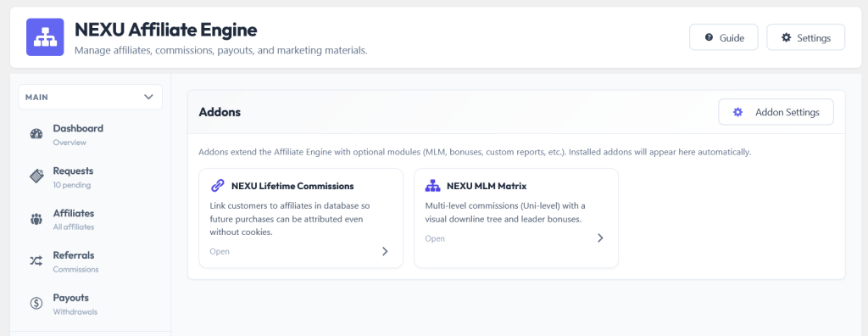Click the link icon on Lifetime Commissions card
The image size is (868, 336).
click(218, 185)
